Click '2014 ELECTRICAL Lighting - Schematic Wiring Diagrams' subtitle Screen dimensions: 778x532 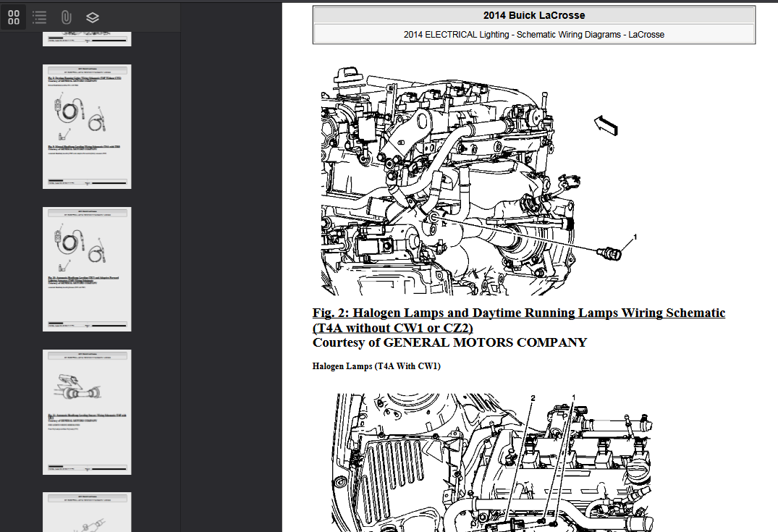pos(534,35)
